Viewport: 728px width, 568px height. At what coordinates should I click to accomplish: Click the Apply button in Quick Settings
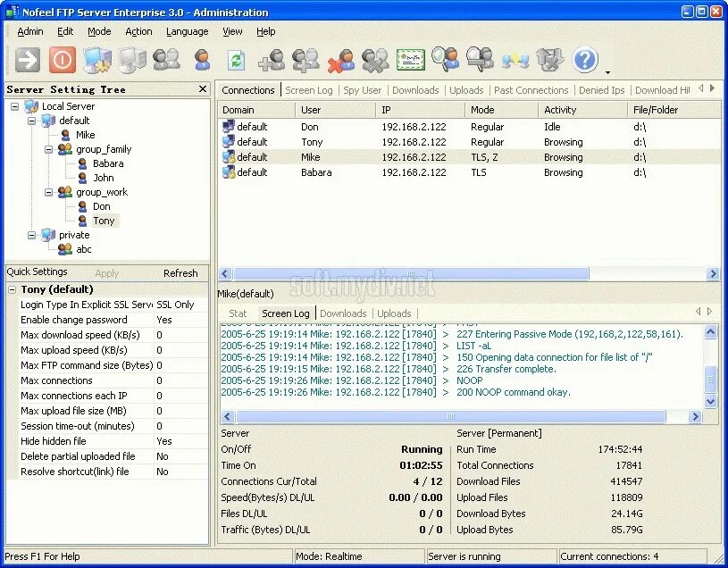click(x=107, y=273)
